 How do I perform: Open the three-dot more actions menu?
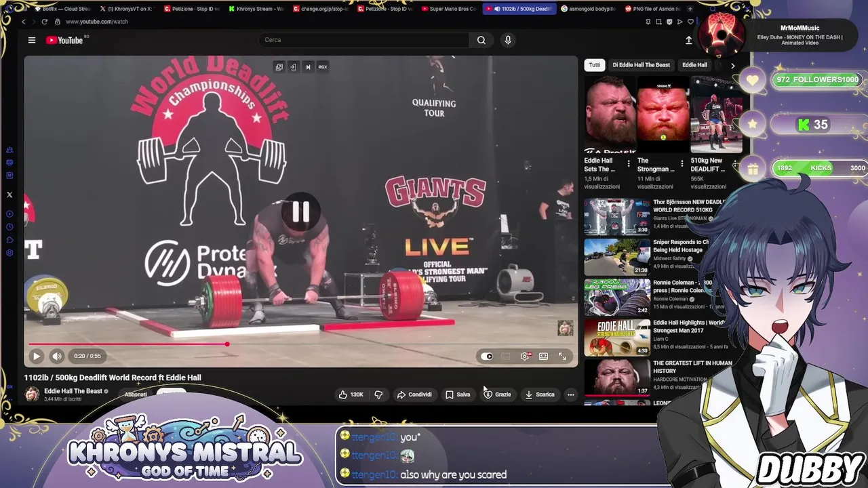(x=571, y=394)
